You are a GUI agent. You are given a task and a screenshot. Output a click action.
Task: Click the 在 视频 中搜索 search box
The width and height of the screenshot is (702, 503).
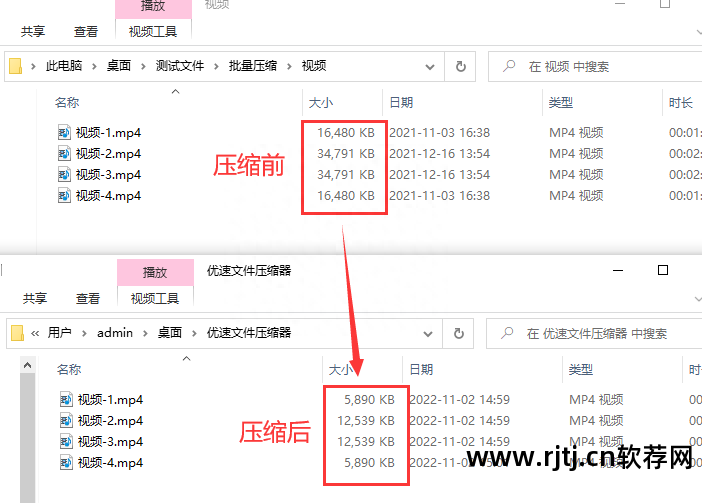click(x=595, y=67)
